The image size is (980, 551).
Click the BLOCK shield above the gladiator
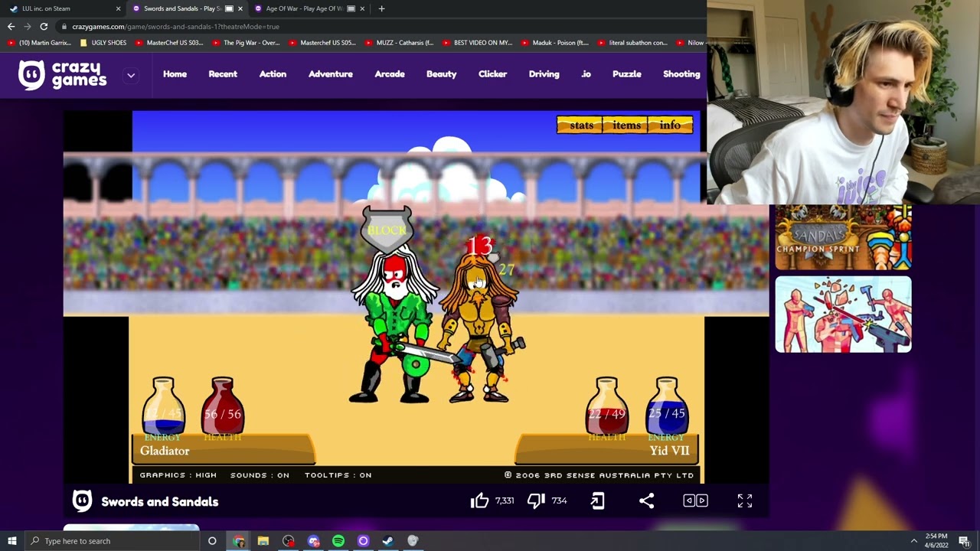tap(387, 229)
